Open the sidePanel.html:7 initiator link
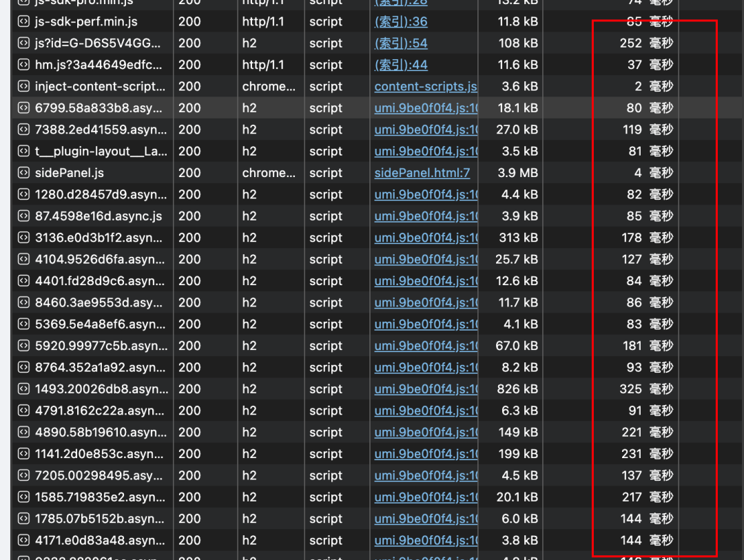 tap(422, 173)
